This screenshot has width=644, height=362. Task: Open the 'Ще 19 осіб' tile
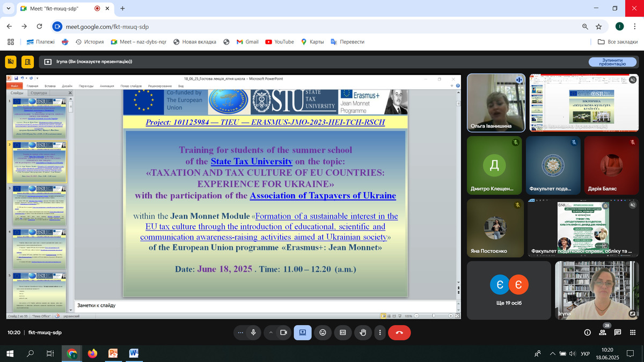pyautogui.click(x=509, y=290)
